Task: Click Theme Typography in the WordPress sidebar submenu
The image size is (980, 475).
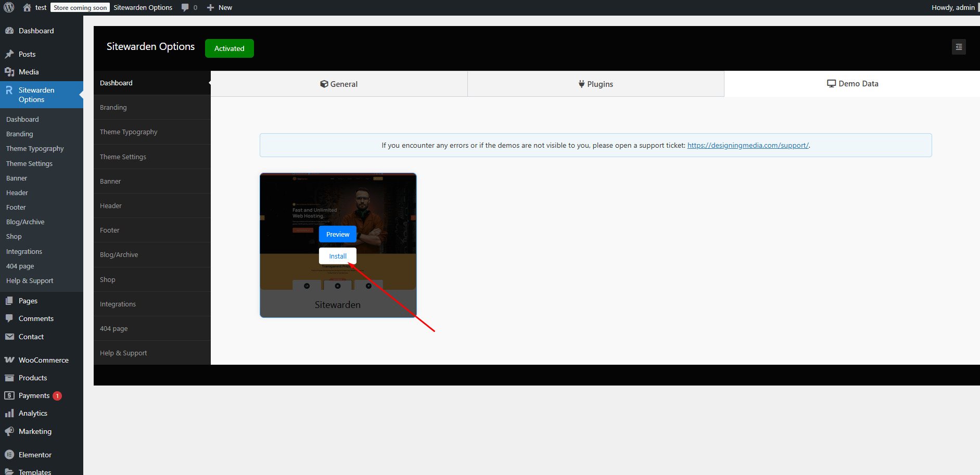Action: click(35, 148)
